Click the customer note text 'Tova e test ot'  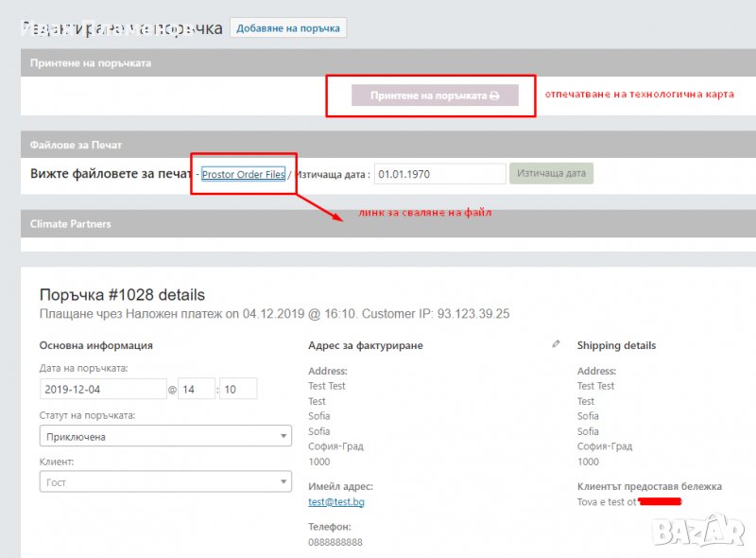coord(607,501)
